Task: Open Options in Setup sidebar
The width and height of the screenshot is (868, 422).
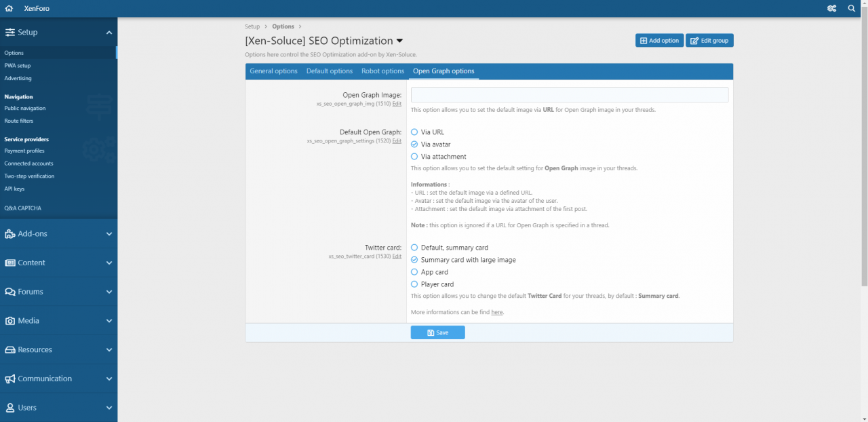Action: [58, 53]
